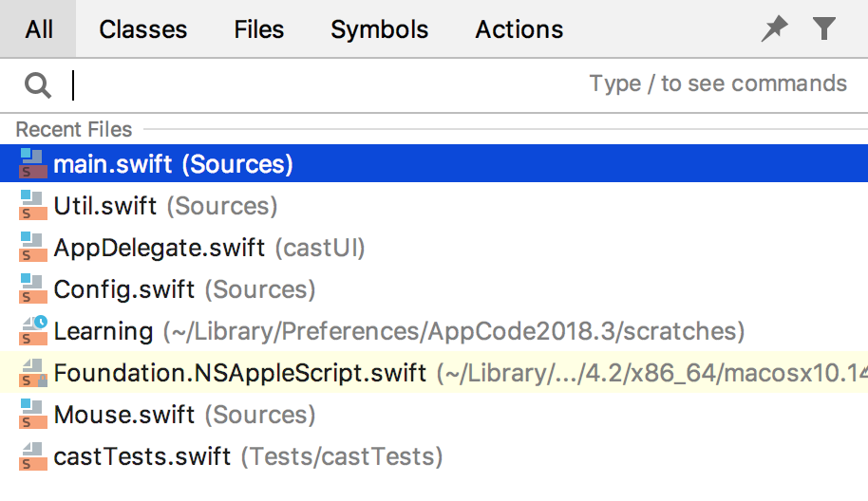This screenshot has height=501, width=868.
Task: Click the magnifying glass search icon
Action: click(x=38, y=85)
